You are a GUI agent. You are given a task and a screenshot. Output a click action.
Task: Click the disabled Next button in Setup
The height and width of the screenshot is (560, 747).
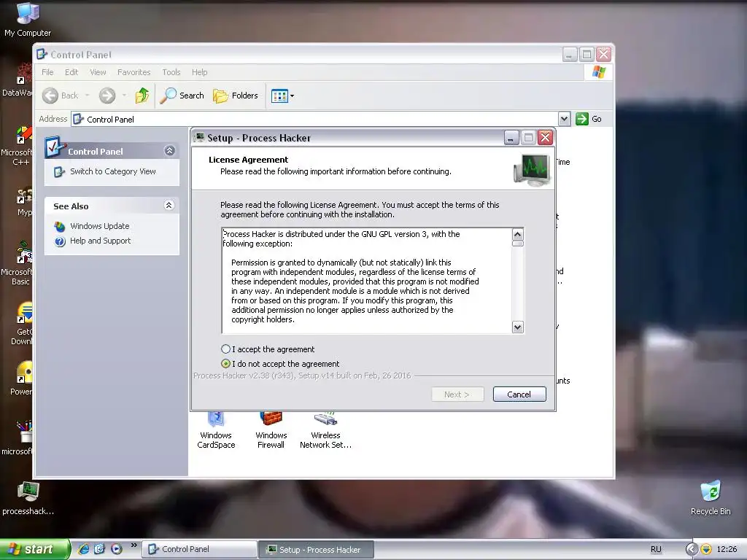coord(457,394)
